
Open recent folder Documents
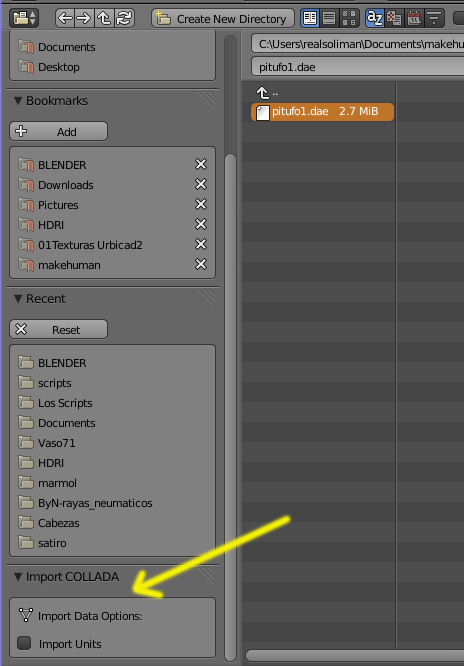(112, 423)
